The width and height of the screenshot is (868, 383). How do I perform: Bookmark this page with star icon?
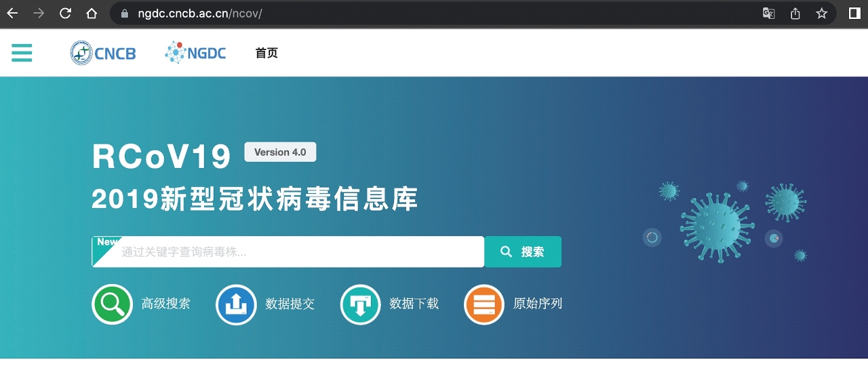821,14
